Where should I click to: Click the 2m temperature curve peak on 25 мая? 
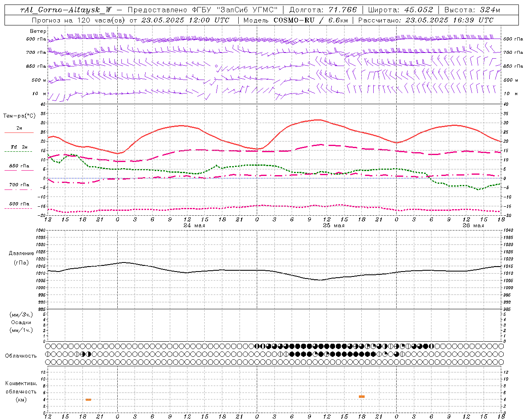317,120
